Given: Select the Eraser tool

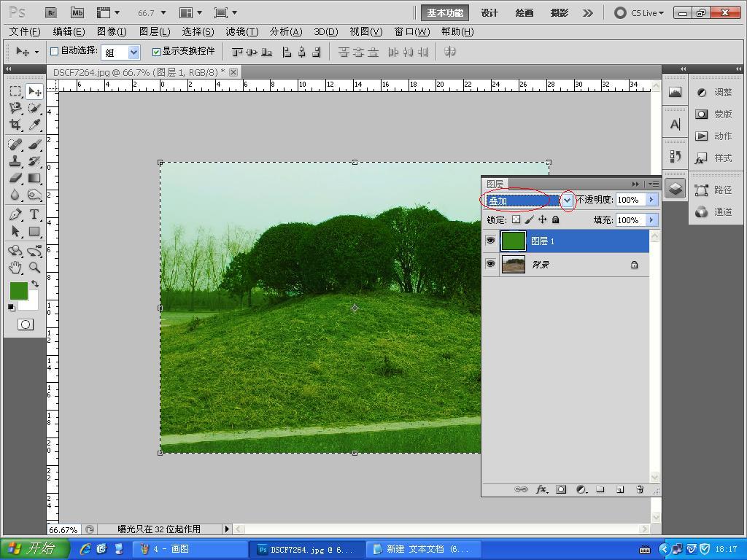Looking at the screenshot, I should click(x=15, y=178).
